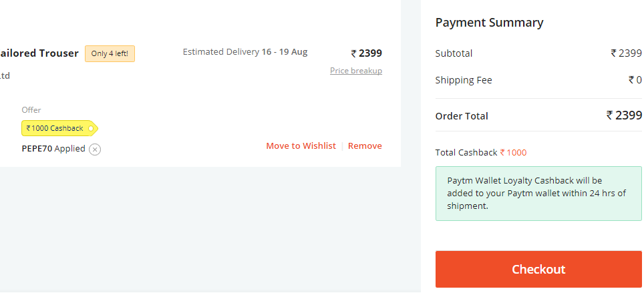644x295 pixels.
Task: Click the Shipping Fee row label
Action: pyautogui.click(x=464, y=80)
